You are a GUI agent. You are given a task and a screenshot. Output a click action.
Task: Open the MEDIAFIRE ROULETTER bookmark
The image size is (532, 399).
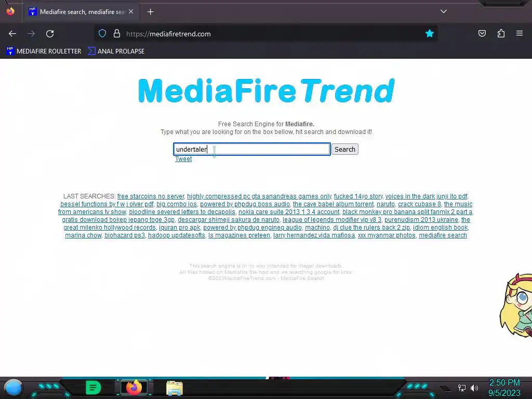[x=44, y=51]
